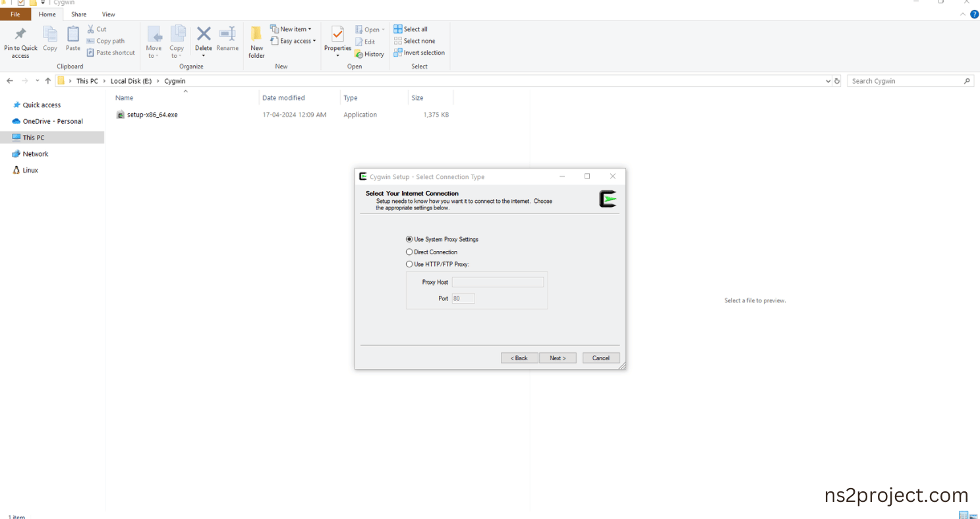
Task: Open Explorer help question mark icon
Action: pos(974,14)
